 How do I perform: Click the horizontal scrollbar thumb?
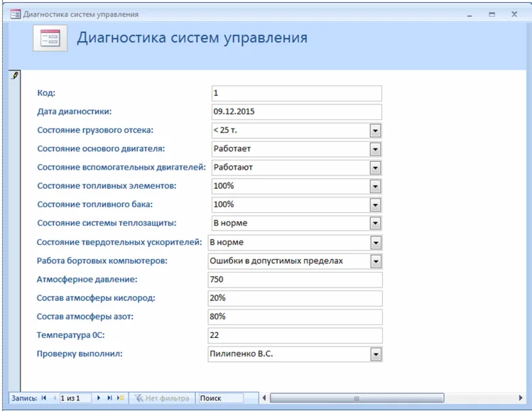357,398
